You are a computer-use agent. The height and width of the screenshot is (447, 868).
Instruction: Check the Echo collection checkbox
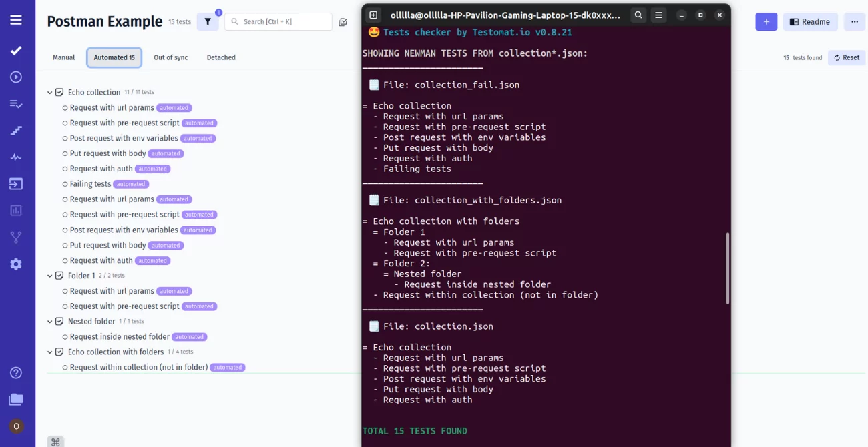tap(59, 92)
